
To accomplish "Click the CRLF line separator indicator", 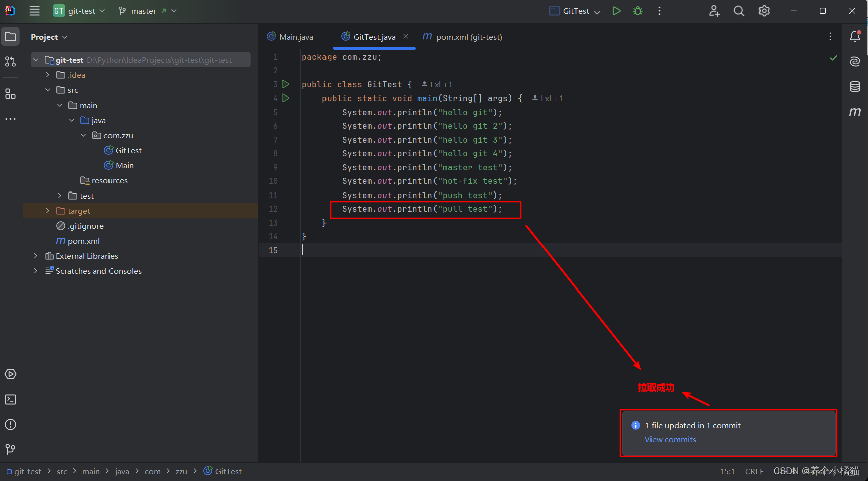I will click(x=754, y=471).
